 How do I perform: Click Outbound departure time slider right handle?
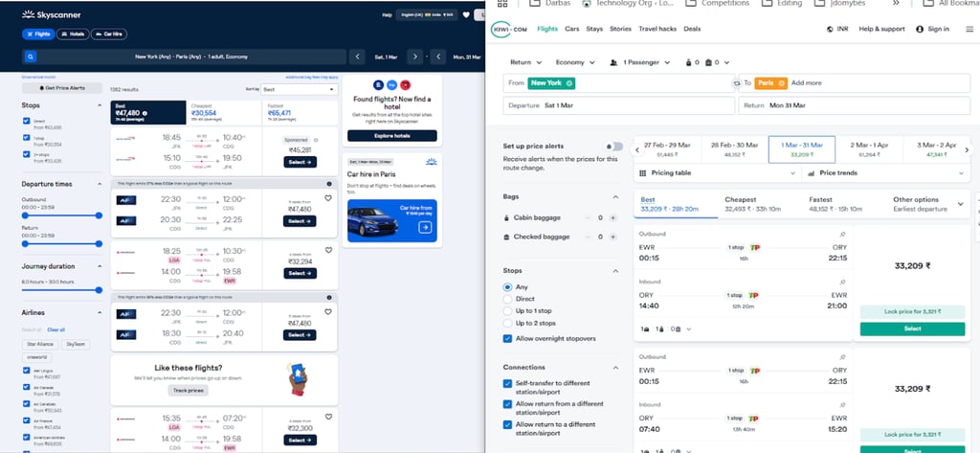coord(99,215)
